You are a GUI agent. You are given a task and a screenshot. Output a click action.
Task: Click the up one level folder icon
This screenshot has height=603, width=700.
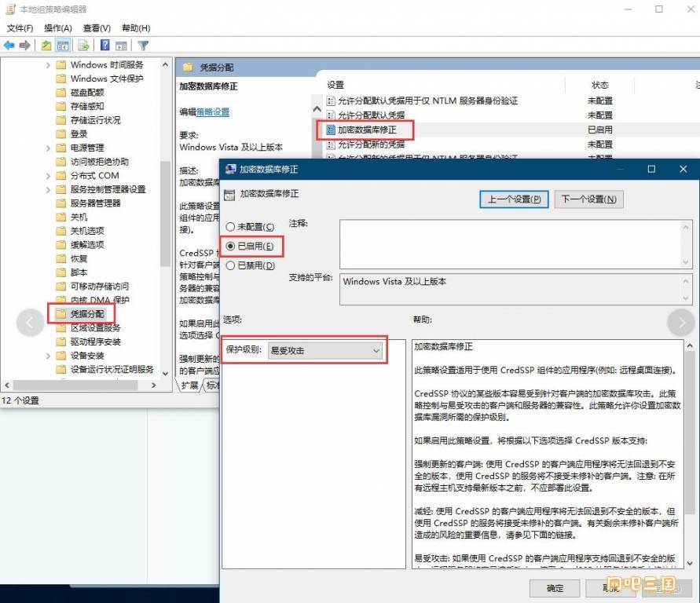coord(46,46)
